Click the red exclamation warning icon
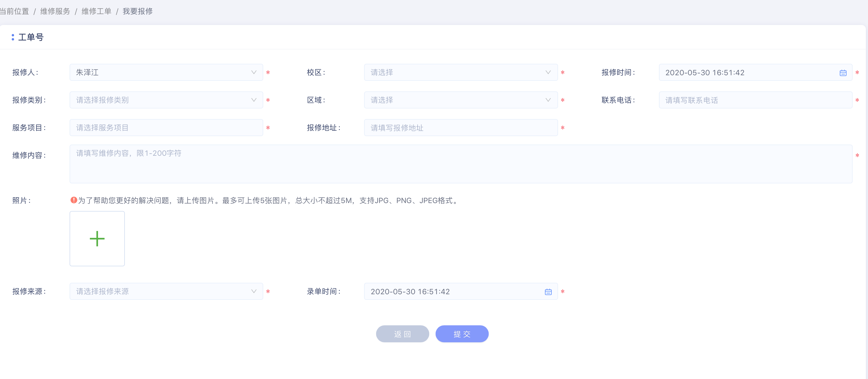Viewport: 868px width, 379px height. click(x=74, y=200)
